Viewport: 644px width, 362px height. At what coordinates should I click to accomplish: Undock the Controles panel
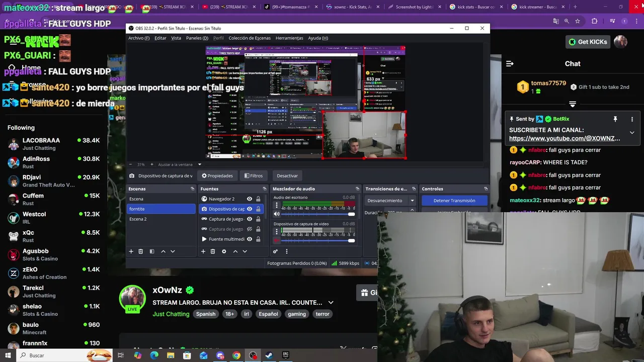pos(486,189)
